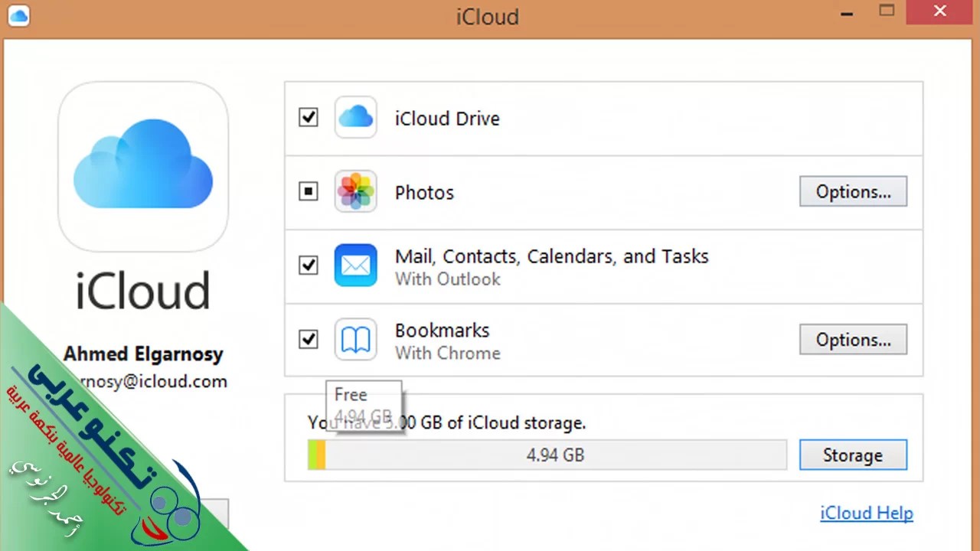Maximize the iCloud window
The height and width of the screenshot is (551, 980).
(887, 11)
